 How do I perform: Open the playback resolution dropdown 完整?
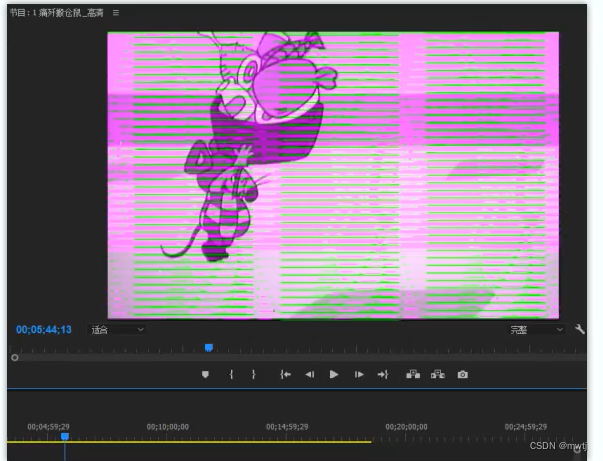536,330
